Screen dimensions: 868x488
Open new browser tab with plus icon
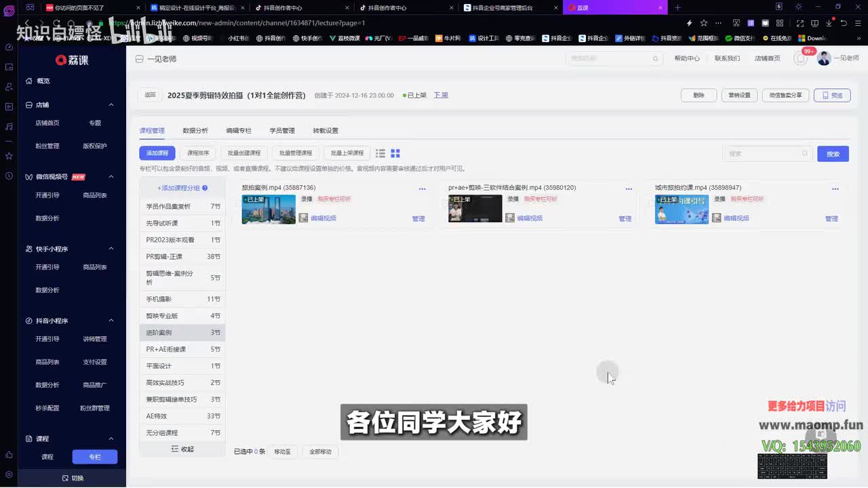(677, 7)
